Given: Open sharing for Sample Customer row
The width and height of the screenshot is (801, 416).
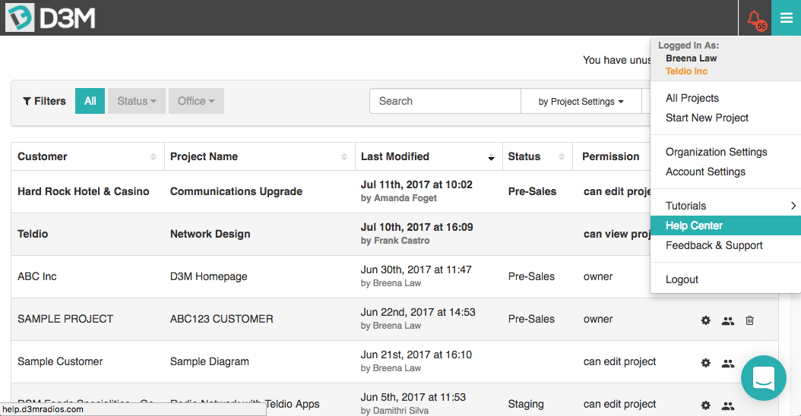Looking at the screenshot, I should (x=728, y=363).
